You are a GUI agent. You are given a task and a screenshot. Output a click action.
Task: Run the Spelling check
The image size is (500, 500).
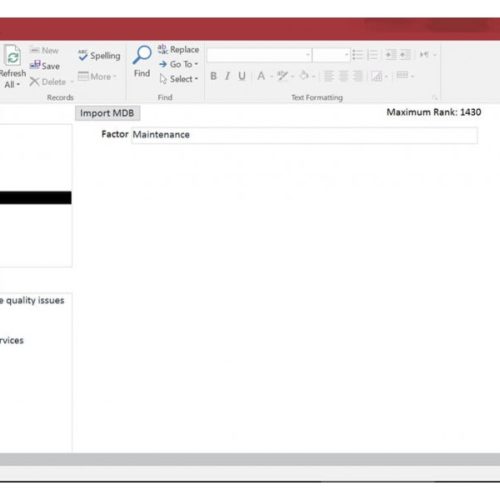click(99, 56)
